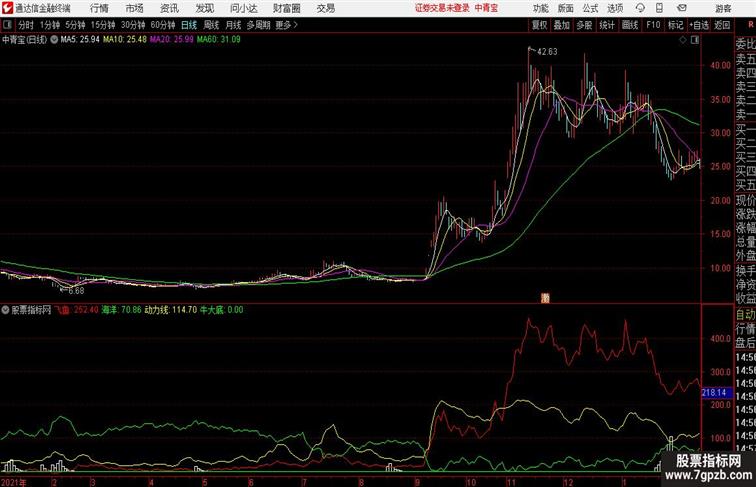Open the F10 company info button
The image size is (756, 487).
pyautogui.click(x=653, y=25)
